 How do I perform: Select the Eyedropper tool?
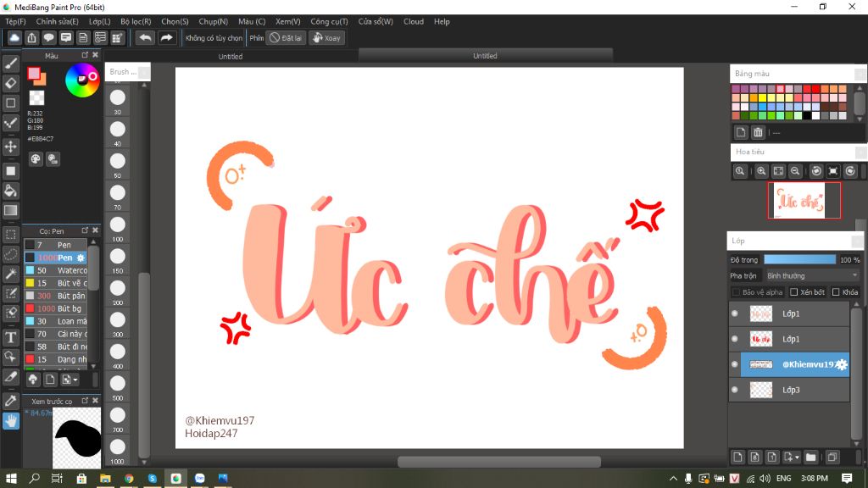tap(10, 401)
